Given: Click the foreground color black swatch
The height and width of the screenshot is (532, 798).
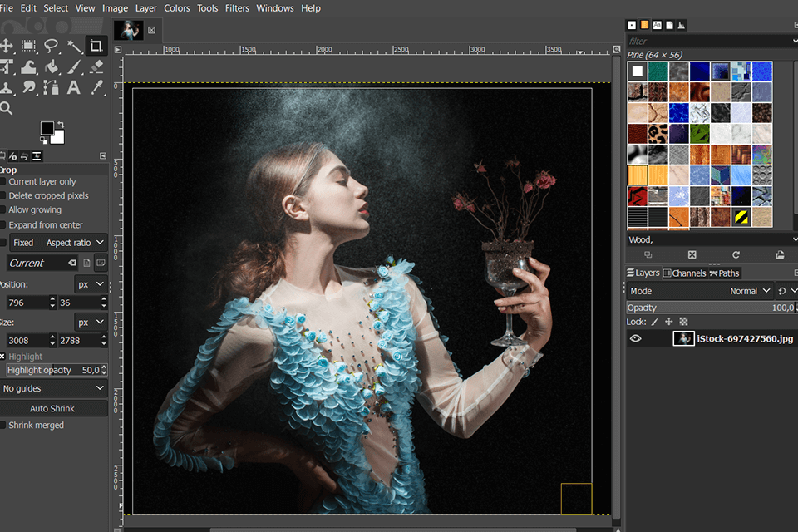Looking at the screenshot, I should click(47, 128).
